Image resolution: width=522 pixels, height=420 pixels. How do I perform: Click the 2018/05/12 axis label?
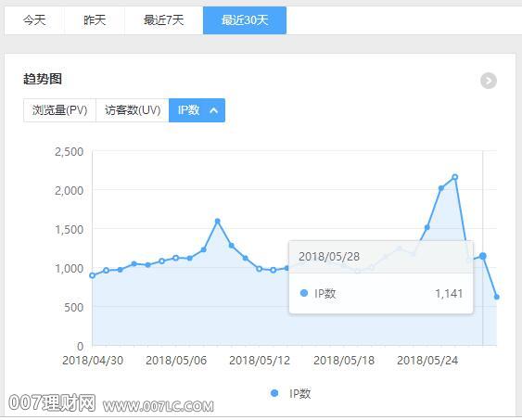coord(260,360)
